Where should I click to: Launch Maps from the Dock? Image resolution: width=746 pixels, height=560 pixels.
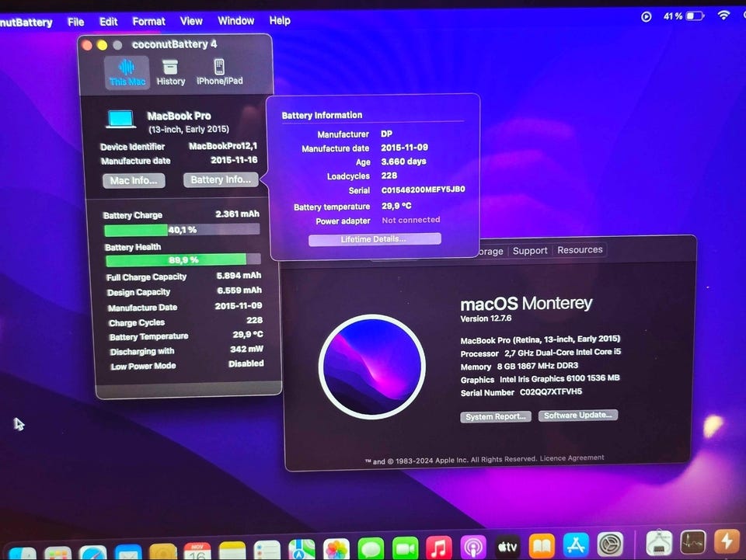302,549
